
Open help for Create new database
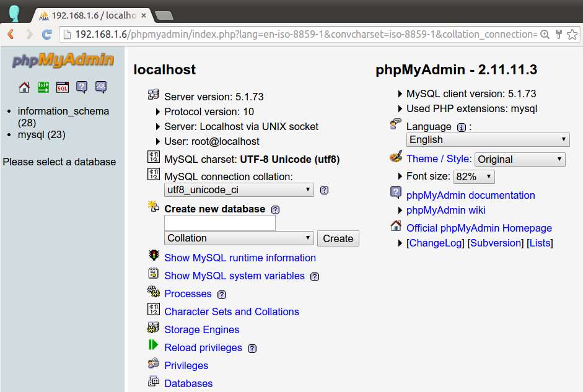(274, 209)
